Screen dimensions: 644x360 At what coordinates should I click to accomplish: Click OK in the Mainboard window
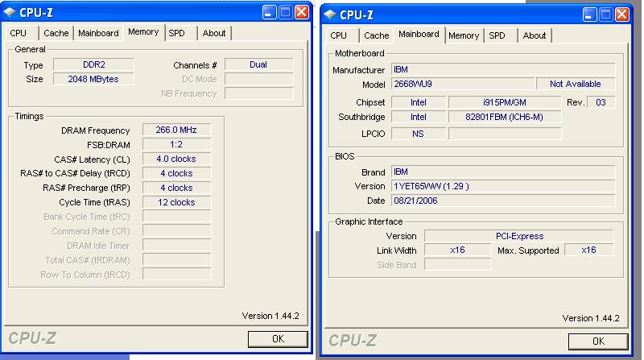tap(598, 341)
